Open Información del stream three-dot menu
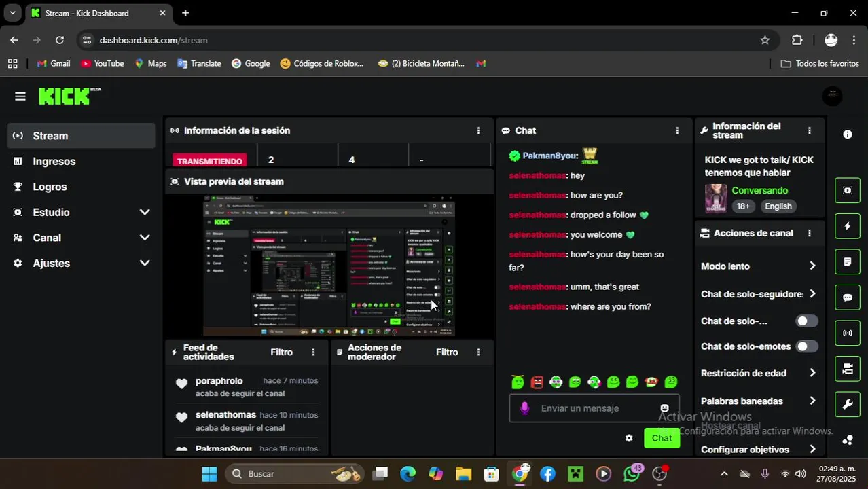The image size is (868, 489). tap(809, 130)
